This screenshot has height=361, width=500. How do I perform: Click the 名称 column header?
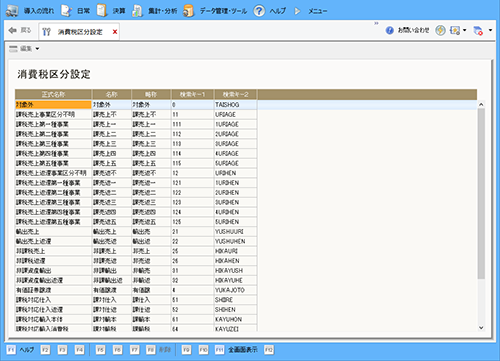112,94
